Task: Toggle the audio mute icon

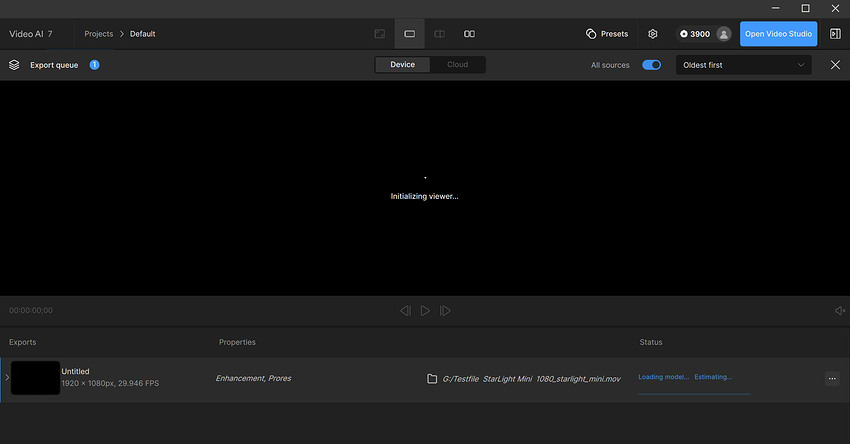Action: pos(840,311)
